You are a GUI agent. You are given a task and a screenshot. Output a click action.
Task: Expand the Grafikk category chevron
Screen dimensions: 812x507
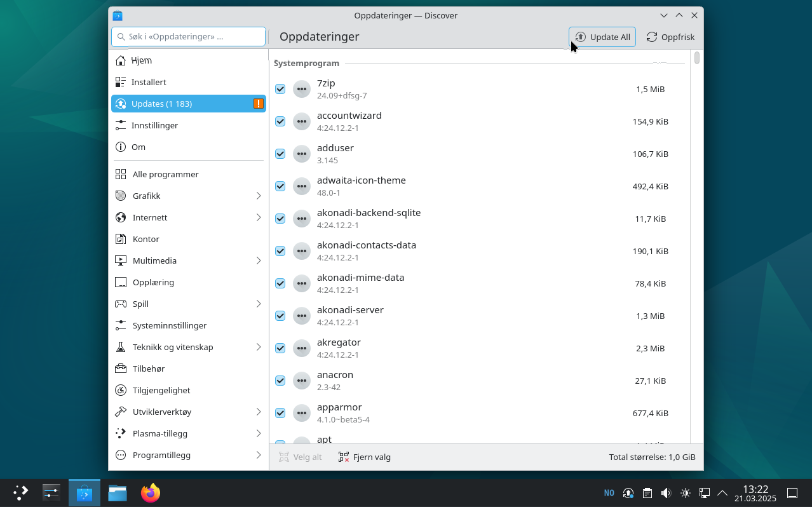click(259, 196)
